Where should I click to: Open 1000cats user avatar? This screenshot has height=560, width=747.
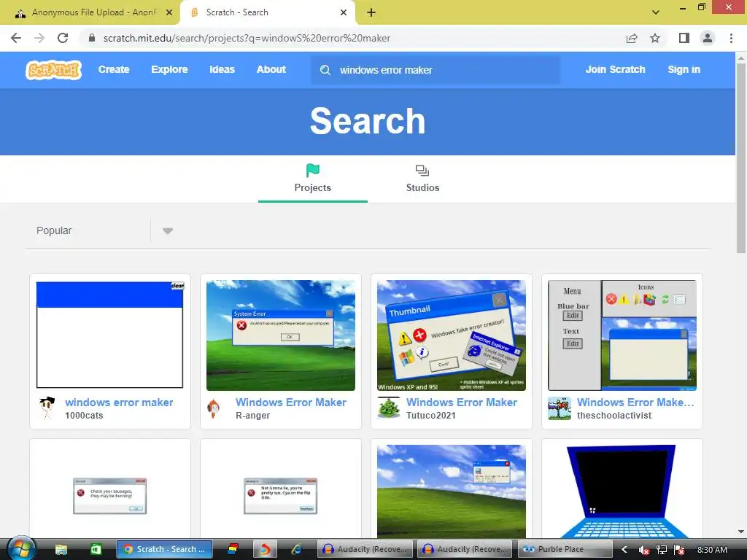point(47,408)
